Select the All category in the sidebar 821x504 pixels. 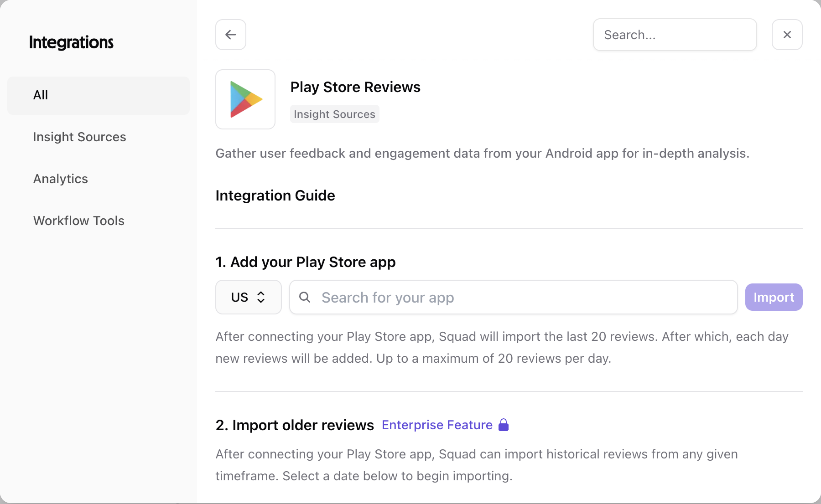pos(99,95)
